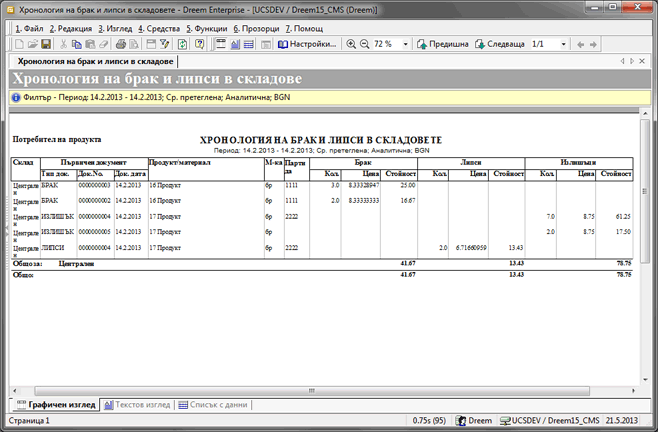Click the Paste clipboard icon
The image size is (658, 432).
pyautogui.click(x=90, y=44)
